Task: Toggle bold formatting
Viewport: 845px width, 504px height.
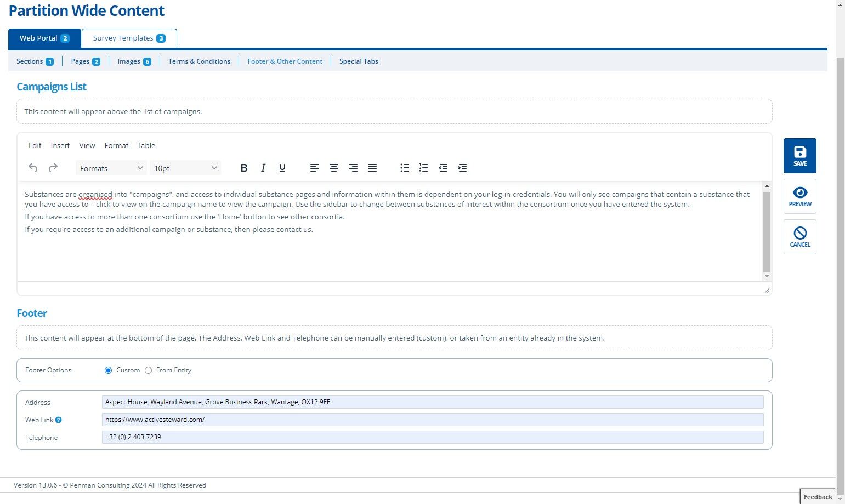Action: [244, 168]
